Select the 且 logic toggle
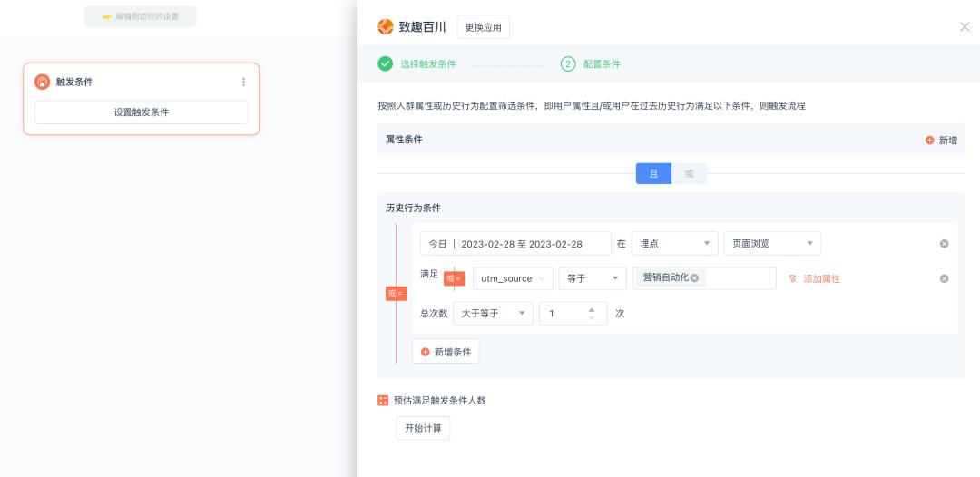The width and height of the screenshot is (980, 477). [x=653, y=173]
